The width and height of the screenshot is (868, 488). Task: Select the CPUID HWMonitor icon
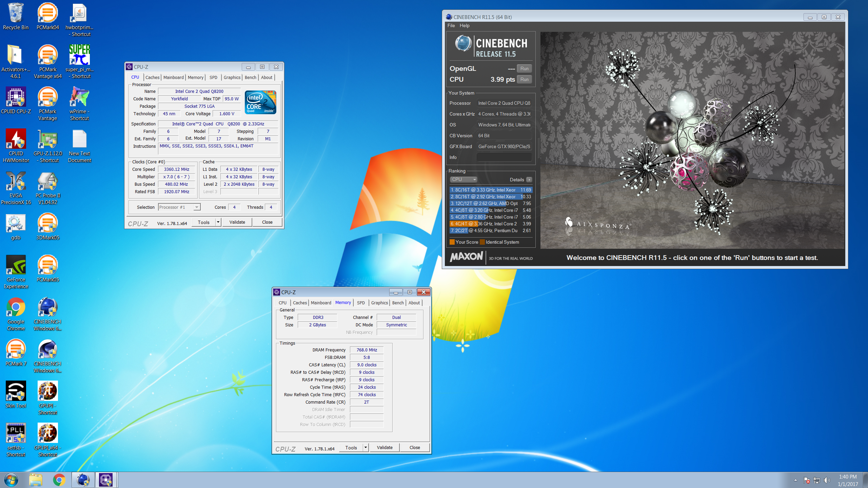click(16, 146)
